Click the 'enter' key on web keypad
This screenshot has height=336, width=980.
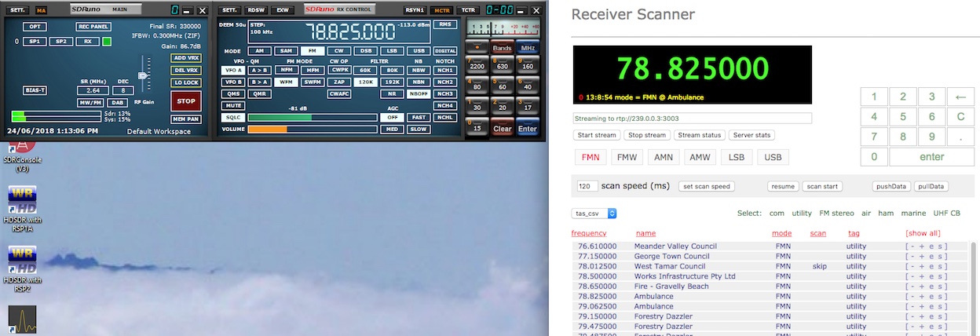[x=931, y=157]
